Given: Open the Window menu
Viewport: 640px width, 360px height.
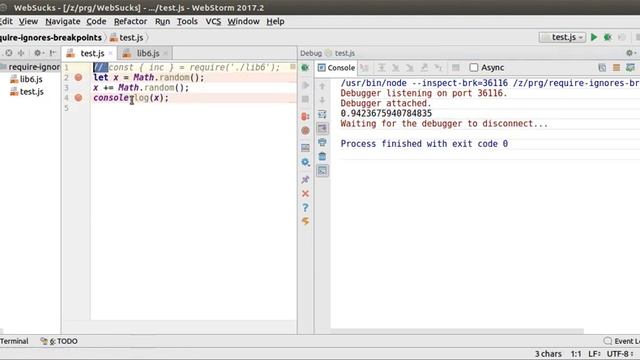Looking at the screenshot, I should [x=243, y=21].
